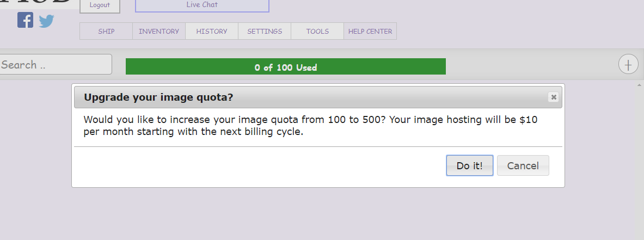Screen dimensions: 644x240
Task: Select HISTORY in the navigation bar
Action: pyautogui.click(x=212, y=31)
